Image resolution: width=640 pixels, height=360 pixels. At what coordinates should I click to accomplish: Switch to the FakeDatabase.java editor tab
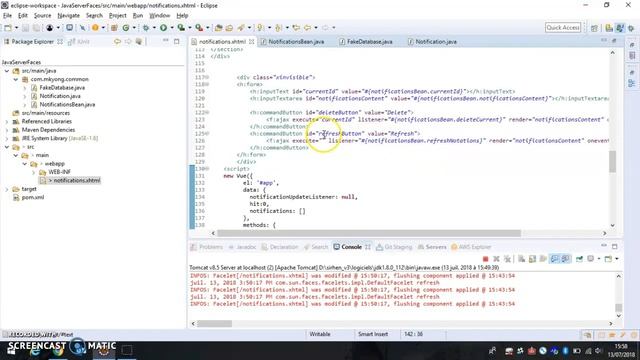point(366,42)
